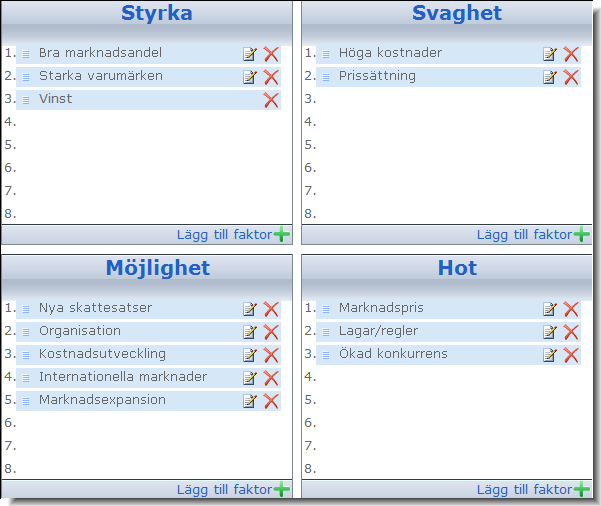
Task: Delete Starka varumärken with red X
Action: click(x=271, y=77)
